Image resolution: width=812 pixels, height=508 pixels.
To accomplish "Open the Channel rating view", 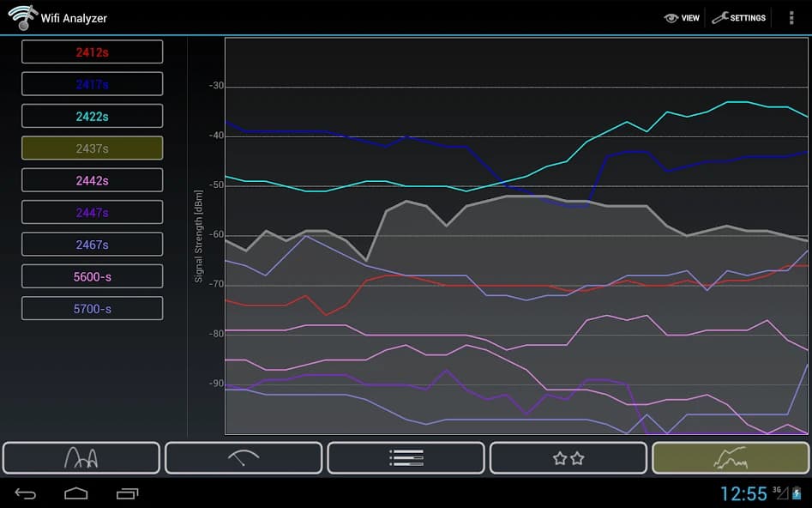I will pos(568,457).
